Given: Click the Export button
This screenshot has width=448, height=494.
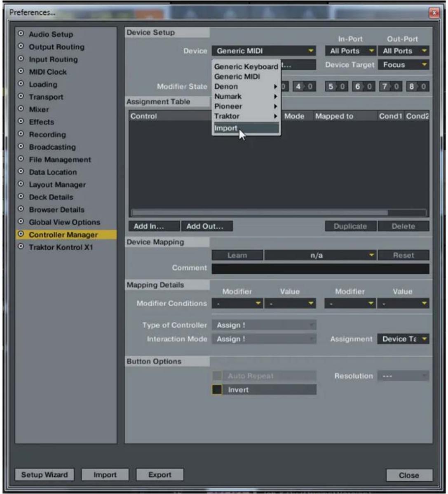Looking at the screenshot, I should [x=159, y=475].
